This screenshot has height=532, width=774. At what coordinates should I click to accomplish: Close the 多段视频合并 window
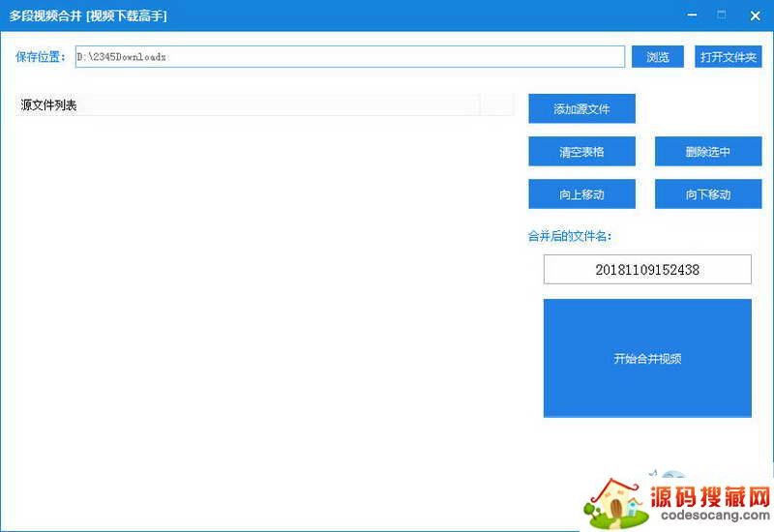(755, 15)
